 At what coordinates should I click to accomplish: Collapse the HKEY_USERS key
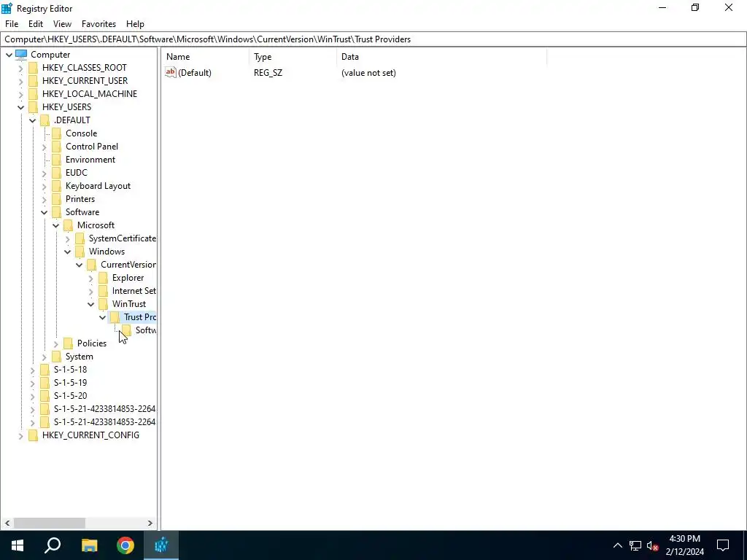point(21,107)
